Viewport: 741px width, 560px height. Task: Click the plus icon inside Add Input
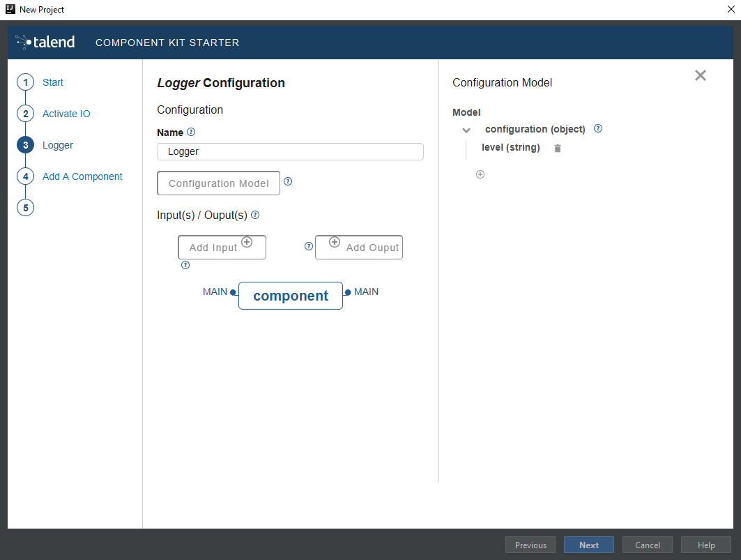247,241
